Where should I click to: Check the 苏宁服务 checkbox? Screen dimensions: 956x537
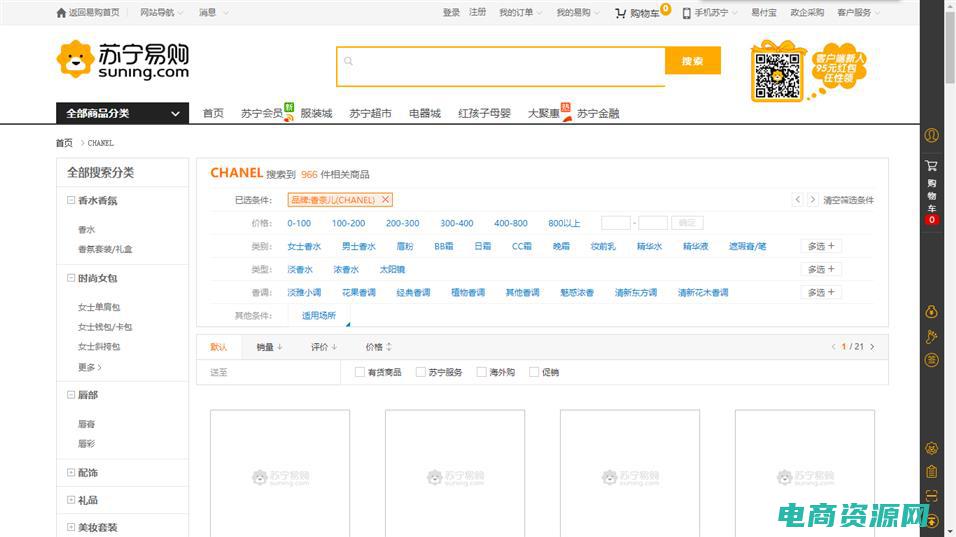421,372
